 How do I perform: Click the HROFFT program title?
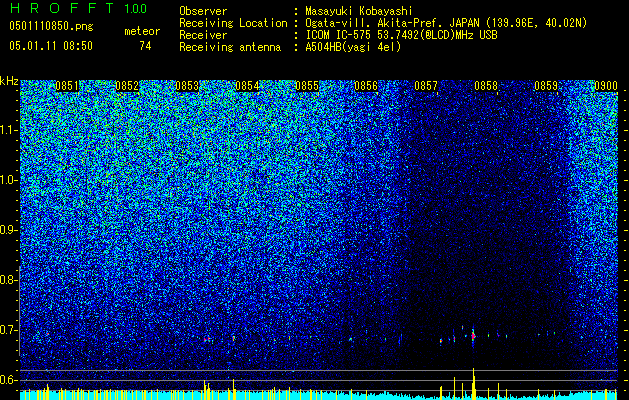click(x=62, y=8)
